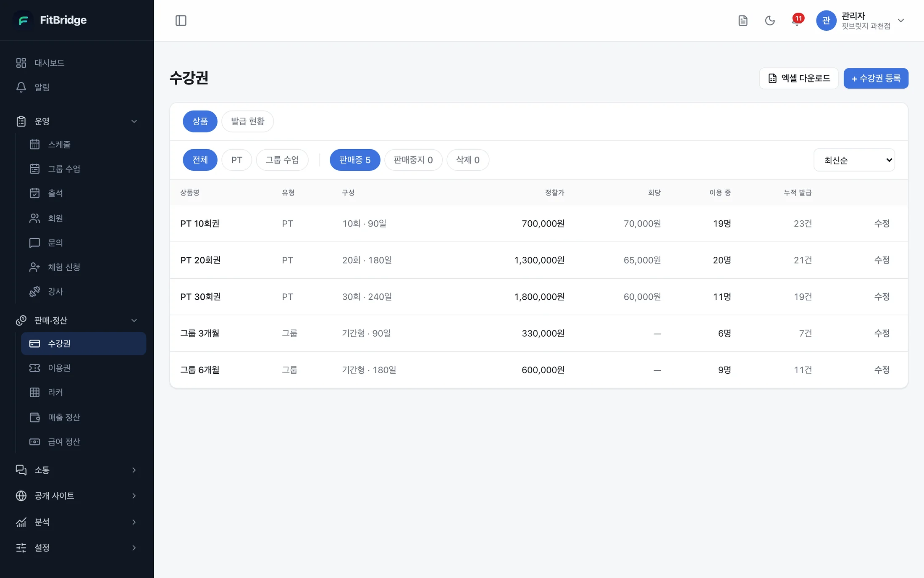Open 회원 members page

pos(84,218)
